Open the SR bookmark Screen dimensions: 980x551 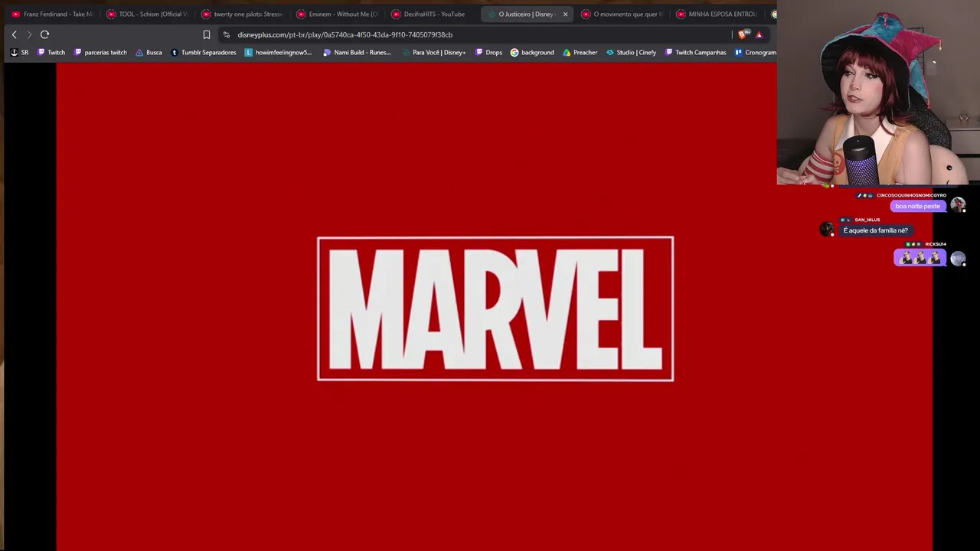tap(20, 53)
